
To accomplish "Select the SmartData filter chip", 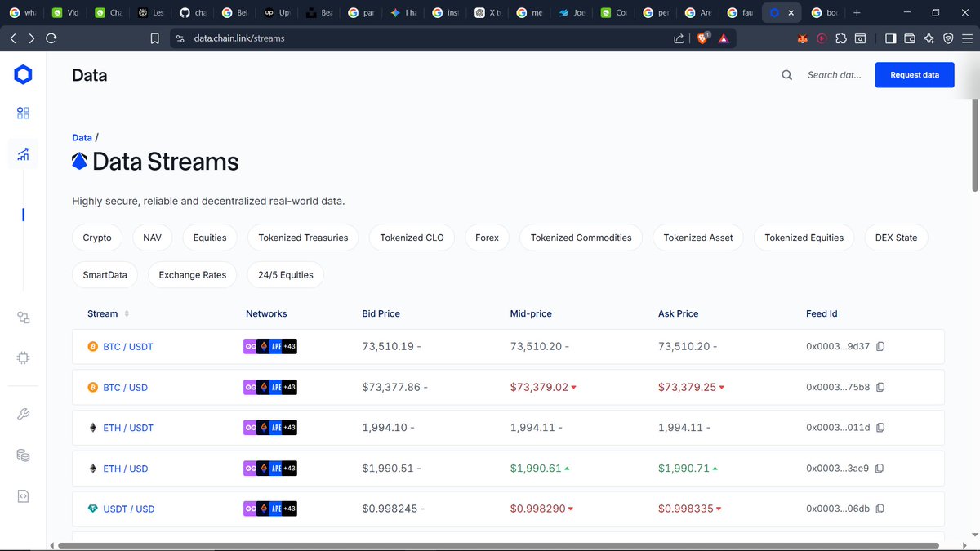I will click(x=105, y=275).
